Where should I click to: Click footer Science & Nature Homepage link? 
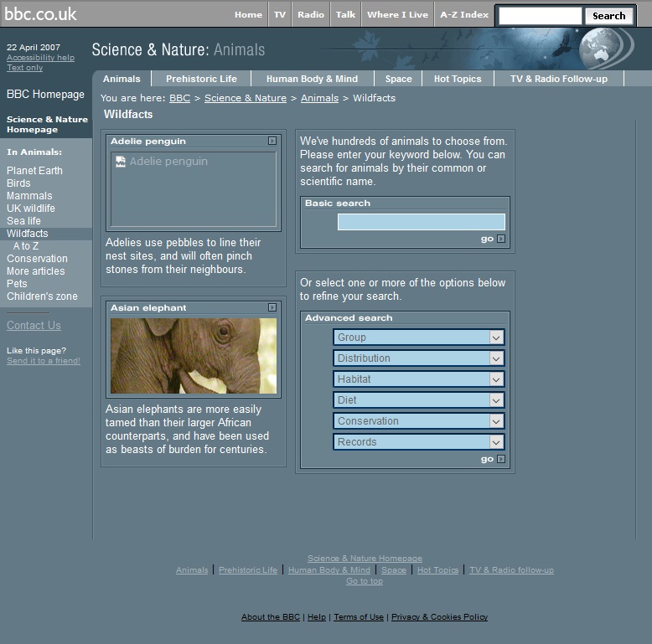click(x=365, y=559)
